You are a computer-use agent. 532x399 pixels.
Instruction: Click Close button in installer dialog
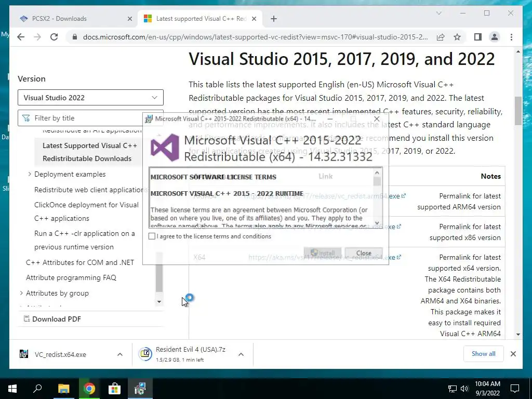364,253
